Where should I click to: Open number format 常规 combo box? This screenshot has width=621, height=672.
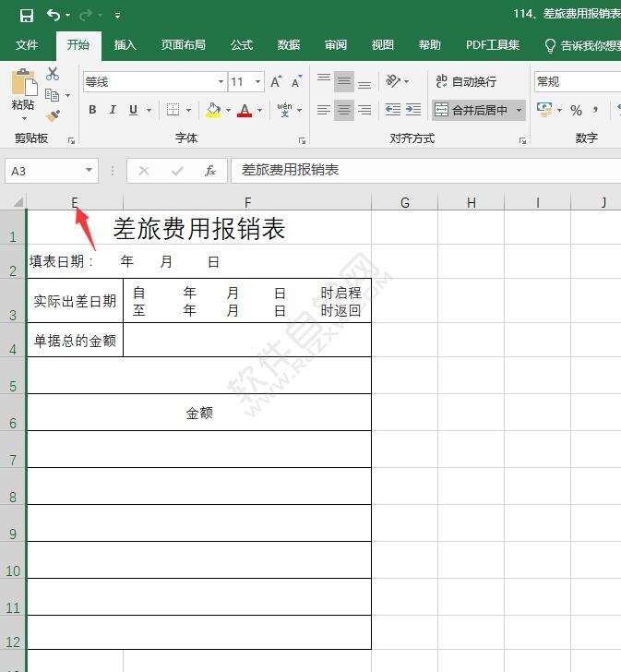[x=578, y=81]
